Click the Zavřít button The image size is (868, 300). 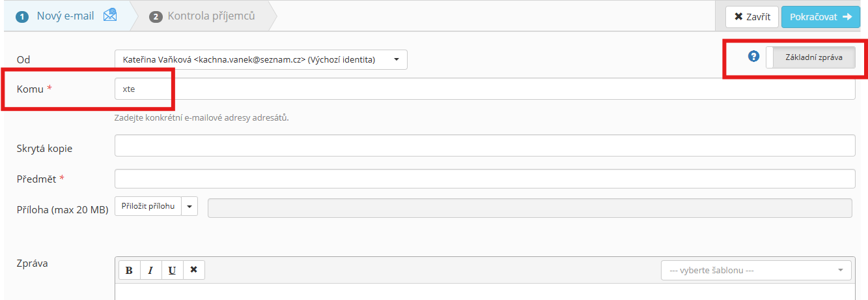point(752,17)
